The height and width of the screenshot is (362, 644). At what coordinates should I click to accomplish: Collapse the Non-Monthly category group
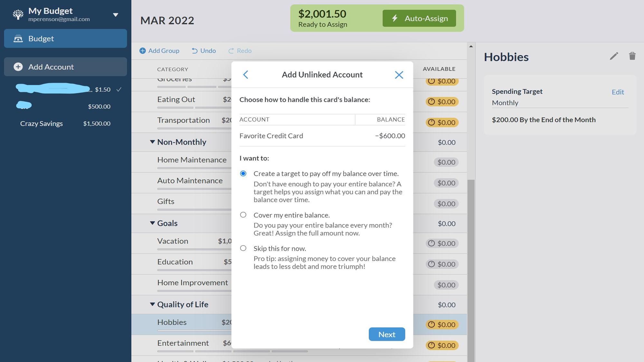tap(152, 142)
